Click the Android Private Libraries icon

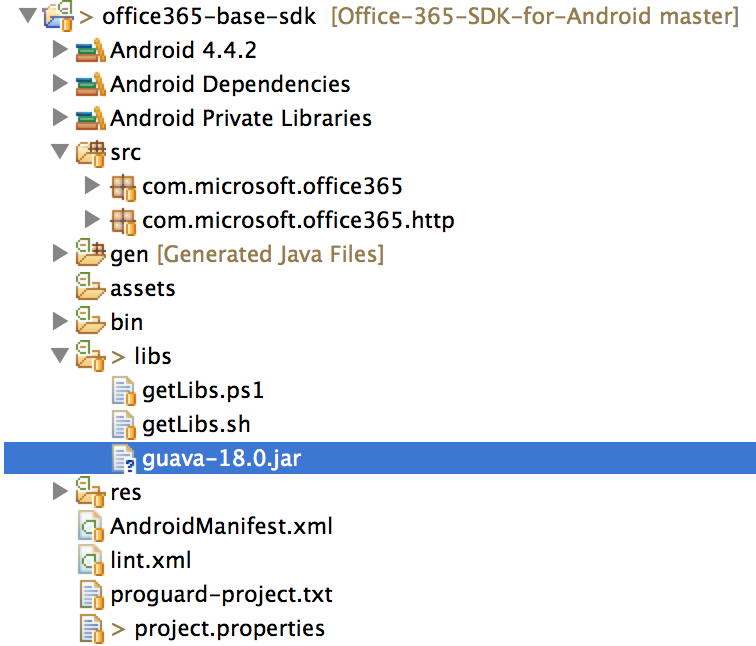(x=90, y=118)
